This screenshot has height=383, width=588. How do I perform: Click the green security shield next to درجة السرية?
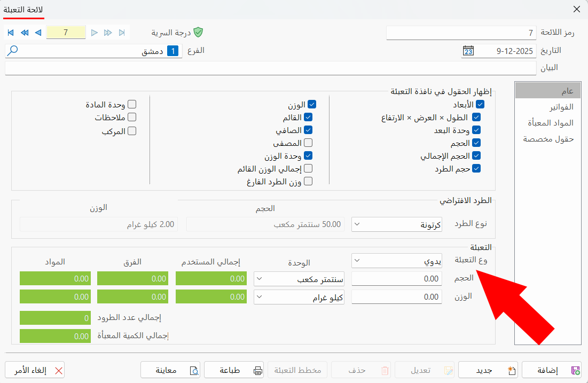point(198,32)
